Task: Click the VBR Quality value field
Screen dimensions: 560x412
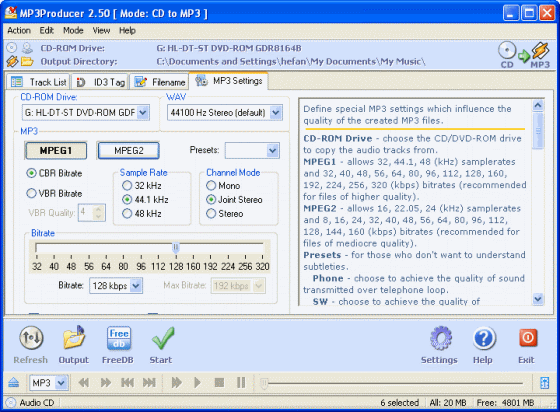Action: tap(86, 212)
